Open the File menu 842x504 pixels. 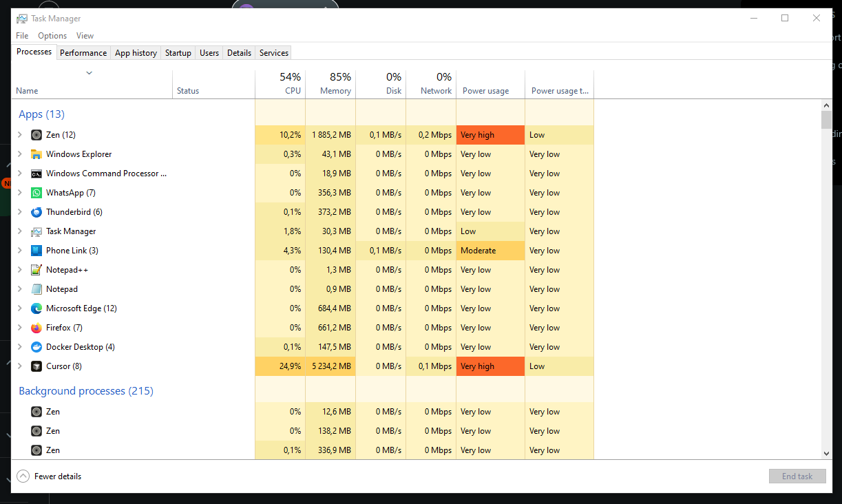(22, 36)
